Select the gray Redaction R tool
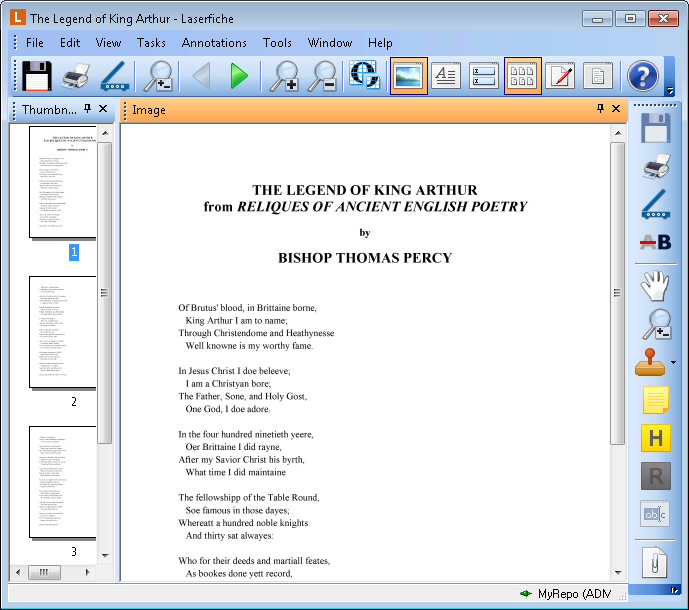689x610 pixels. (x=656, y=476)
